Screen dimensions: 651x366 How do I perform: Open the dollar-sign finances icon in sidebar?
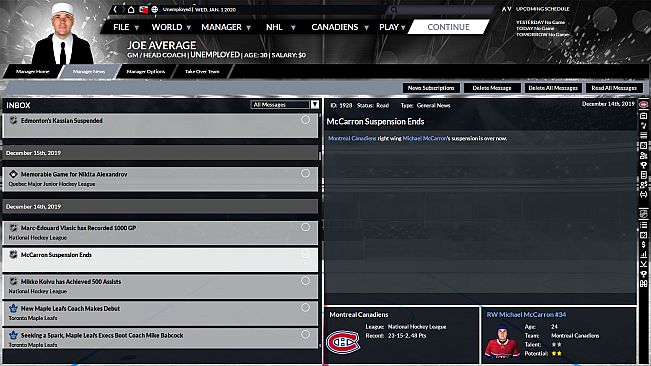pos(644,244)
